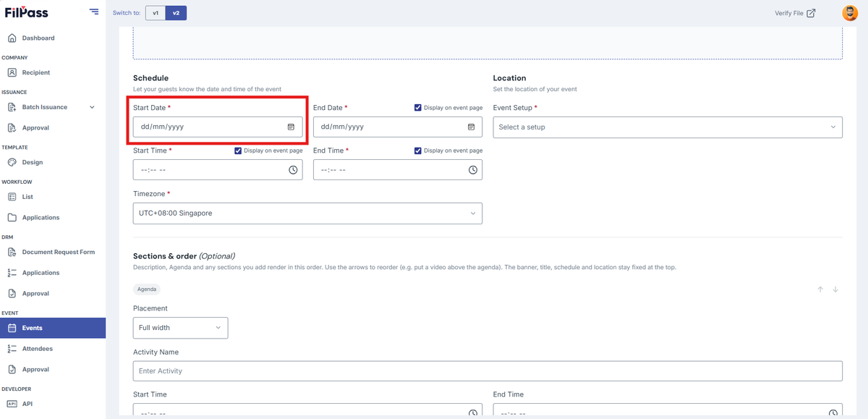868x419 pixels.
Task: Click the clock icon in schedule End Time
Action: click(x=473, y=170)
